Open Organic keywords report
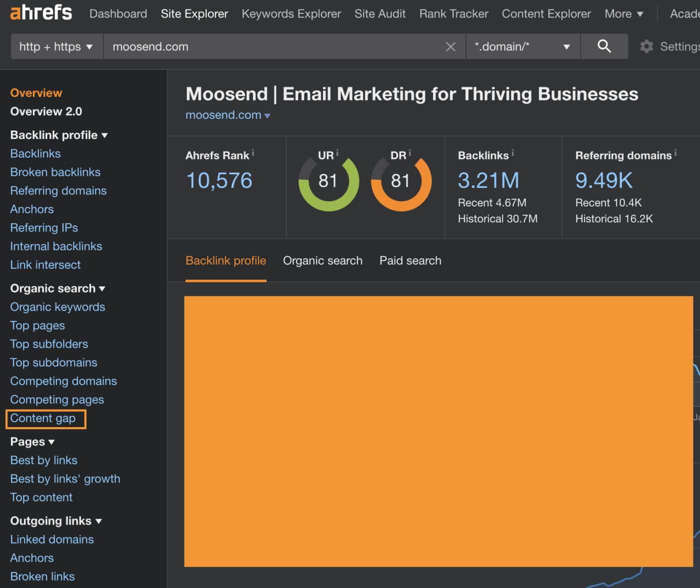700x588 pixels. (57, 307)
